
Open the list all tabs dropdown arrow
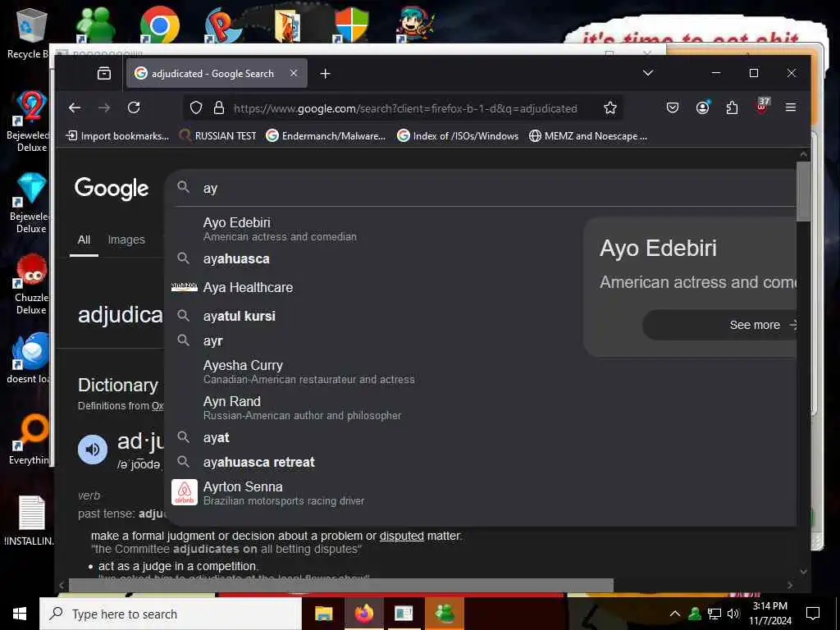coord(648,73)
